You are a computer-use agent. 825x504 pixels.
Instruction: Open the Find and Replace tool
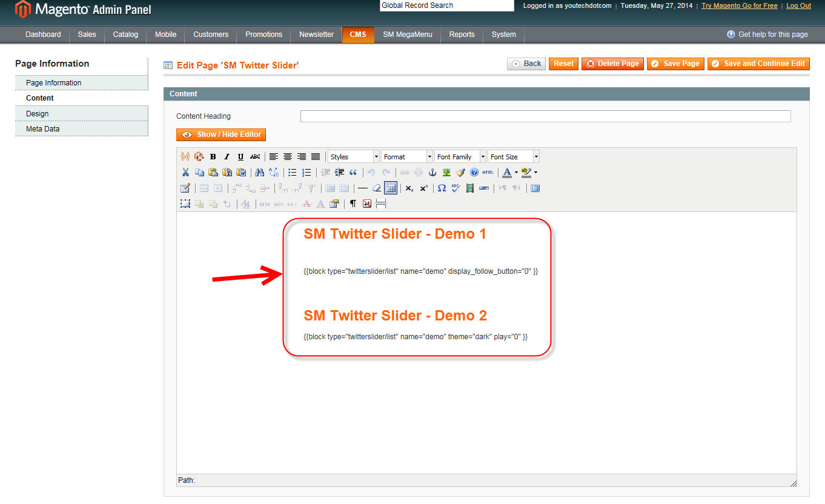[273, 172]
